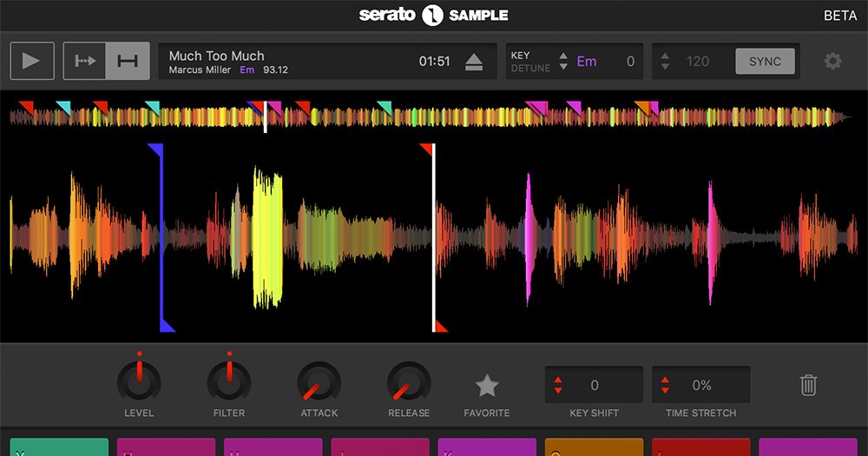
Task: Eject the loaded track Much Too Much
Action: [474, 62]
